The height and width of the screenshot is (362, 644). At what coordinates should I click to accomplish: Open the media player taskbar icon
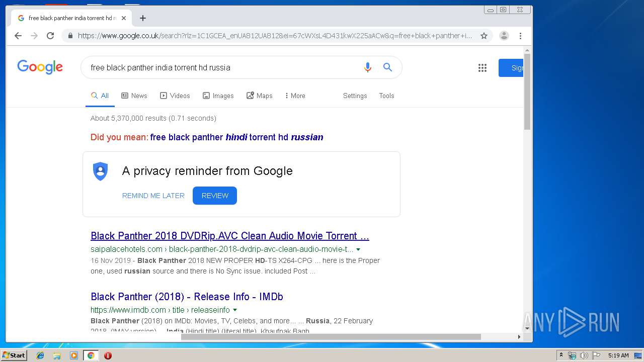(x=74, y=355)
